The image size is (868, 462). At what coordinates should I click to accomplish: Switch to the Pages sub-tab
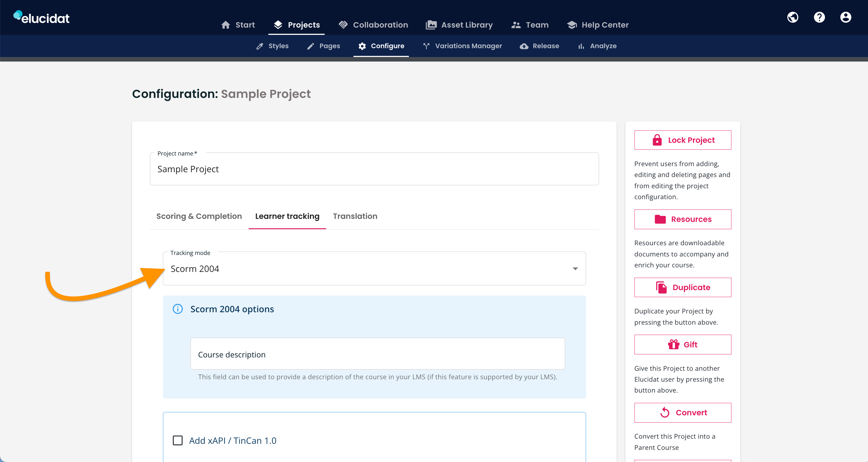click(323, 46)
